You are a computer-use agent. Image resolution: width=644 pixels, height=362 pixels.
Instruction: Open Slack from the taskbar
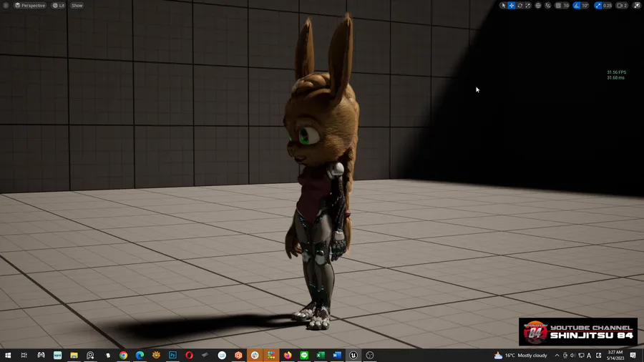coord(255,356)
